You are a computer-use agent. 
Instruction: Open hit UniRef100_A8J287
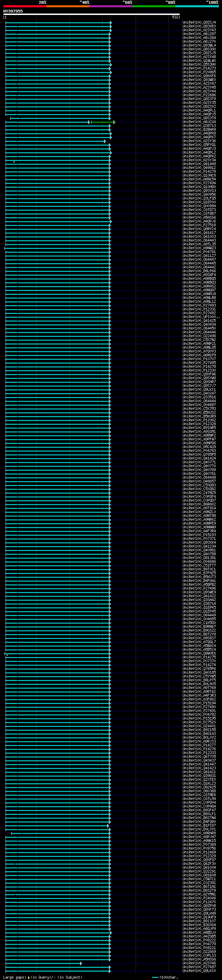(x=199, y=34)
